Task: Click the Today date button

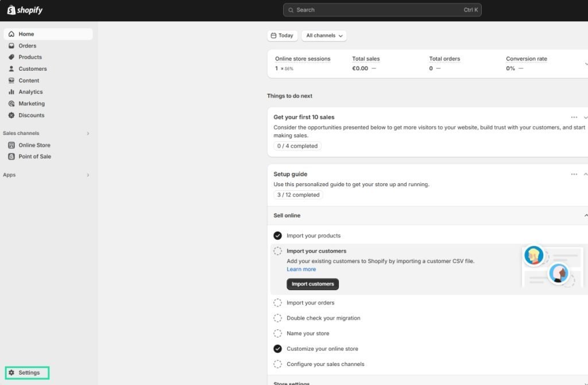Action: [283, 35]
